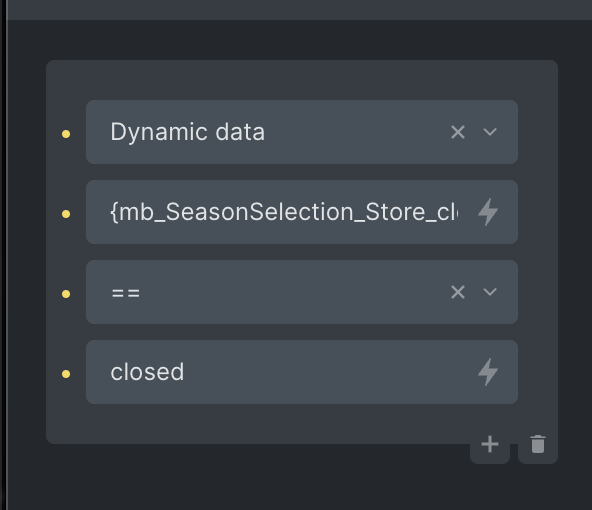Open dynamic data picker for mb_SeasonSelection field
Image resolution: width=592 pixels, height=510 pixels.
tap(488, 212)
